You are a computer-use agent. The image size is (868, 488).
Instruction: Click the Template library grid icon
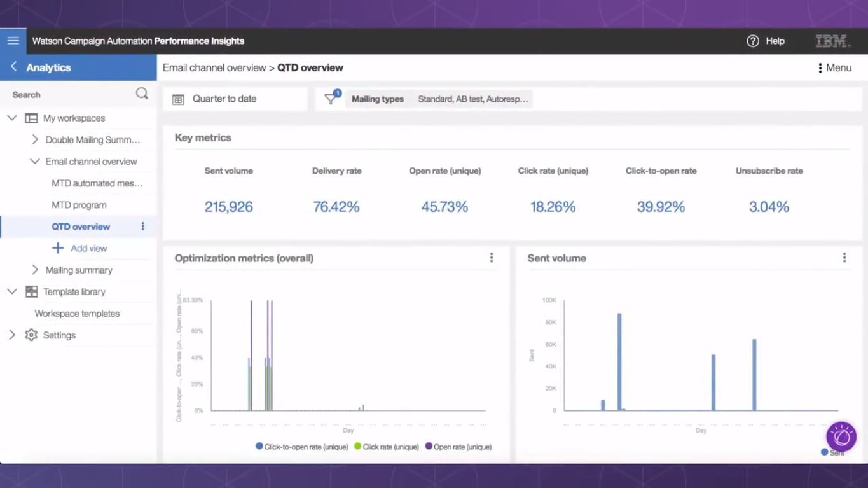coord(31,291)
